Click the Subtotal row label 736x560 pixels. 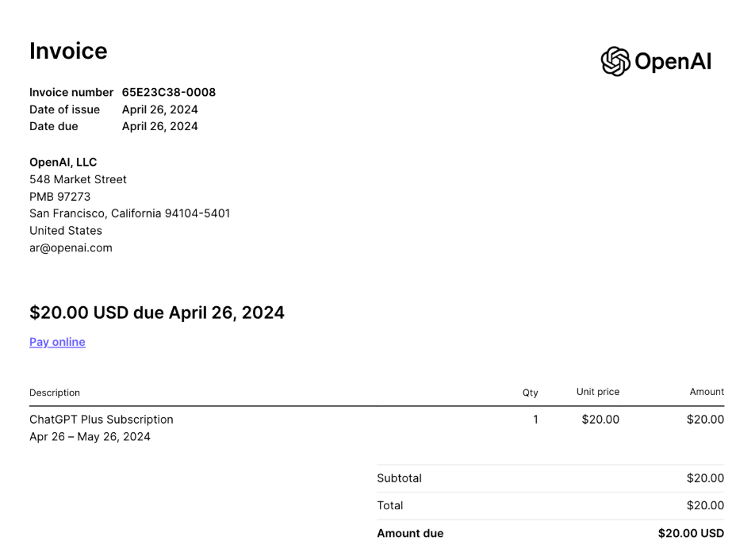click(399, 478)
